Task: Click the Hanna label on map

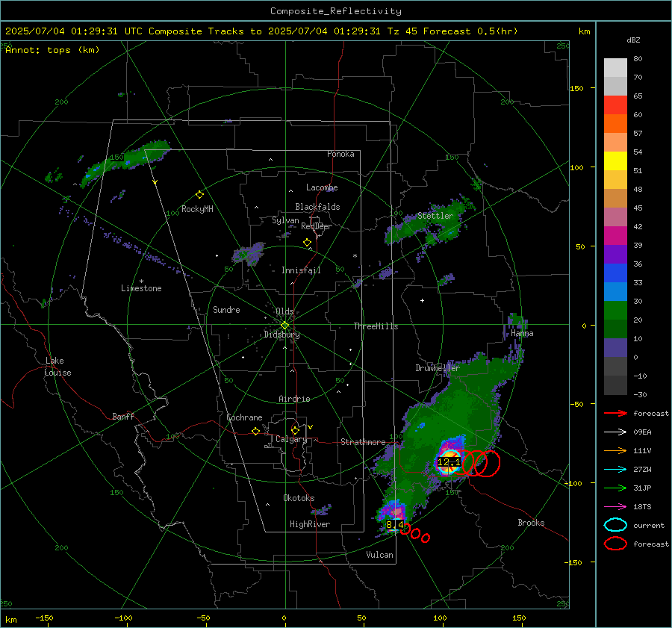Action: point(522,333)
